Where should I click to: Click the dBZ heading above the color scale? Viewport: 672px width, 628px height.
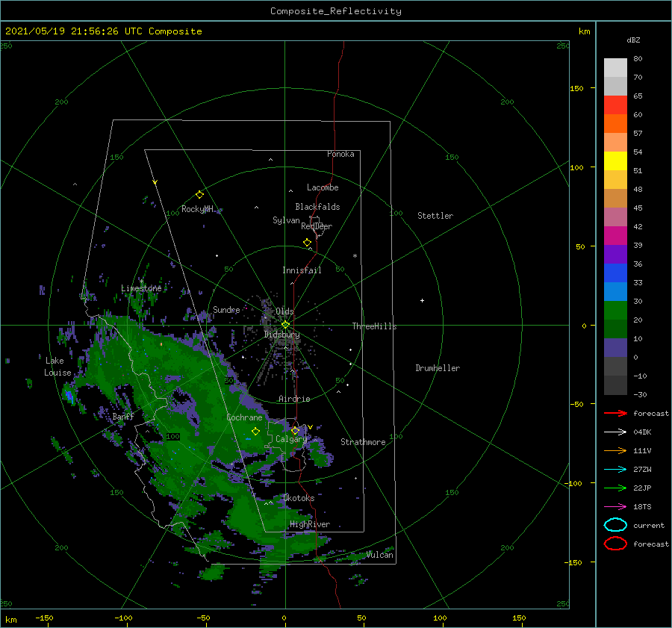[633, 40]
